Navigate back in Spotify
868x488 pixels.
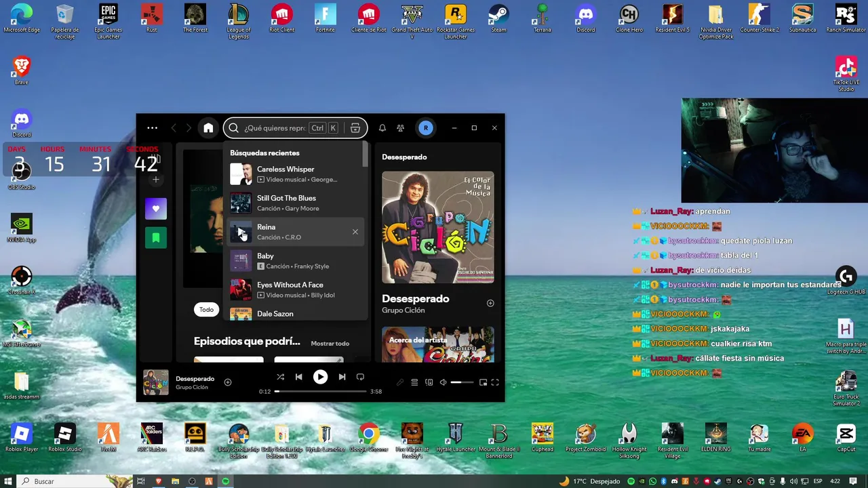pyautogui.click(x=174, y=128)
